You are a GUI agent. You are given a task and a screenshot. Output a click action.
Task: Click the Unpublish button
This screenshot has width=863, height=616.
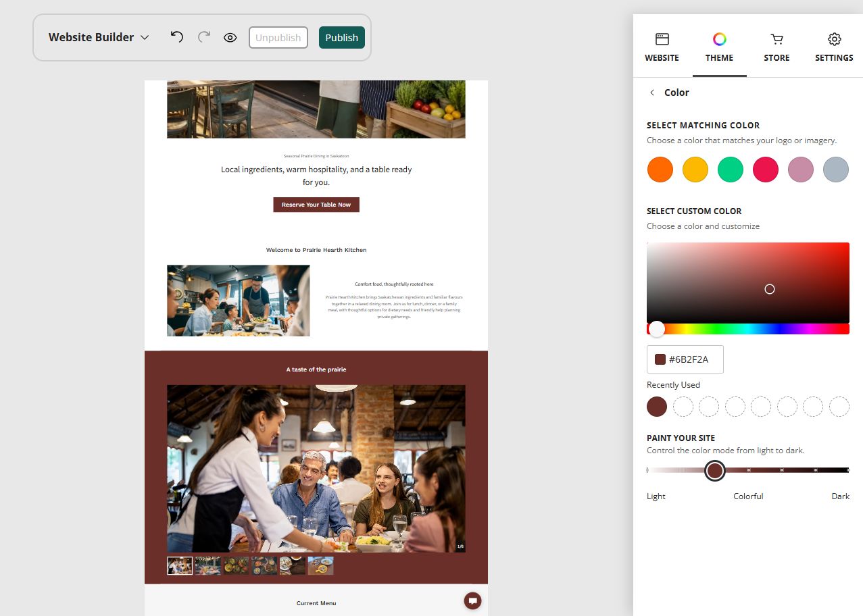point(278,38)
